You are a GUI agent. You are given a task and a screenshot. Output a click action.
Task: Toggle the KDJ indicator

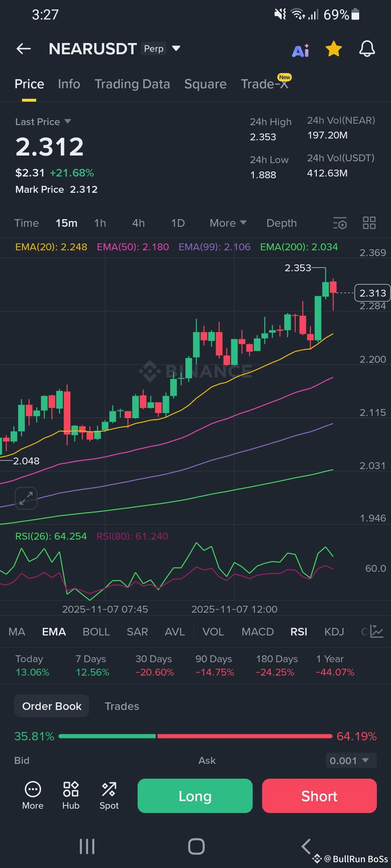coord(334,631)
